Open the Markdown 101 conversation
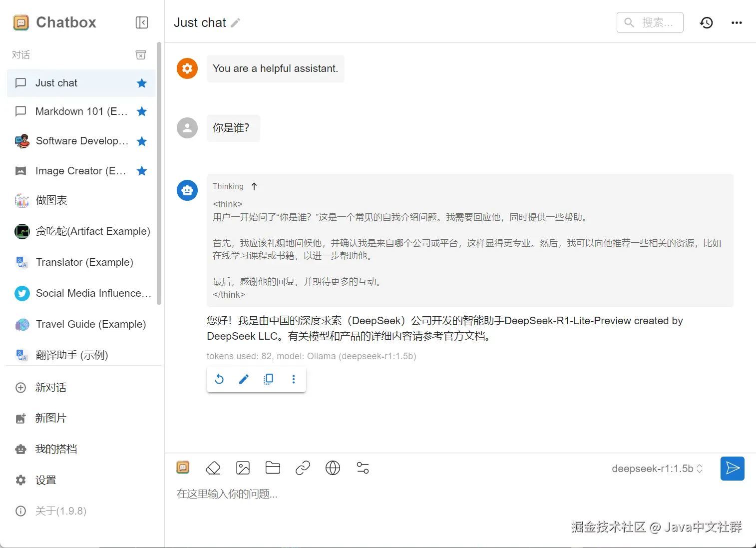This screenshot has height=548, width=756. tap(81, 111)
